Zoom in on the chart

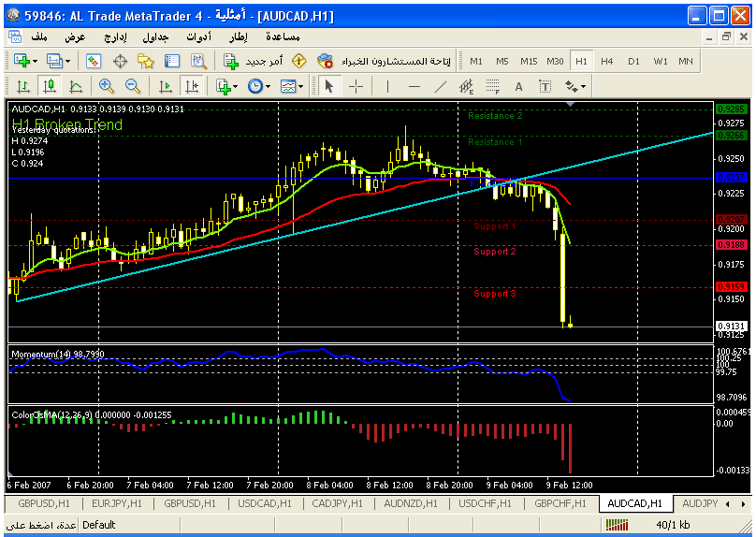point(107,86)
